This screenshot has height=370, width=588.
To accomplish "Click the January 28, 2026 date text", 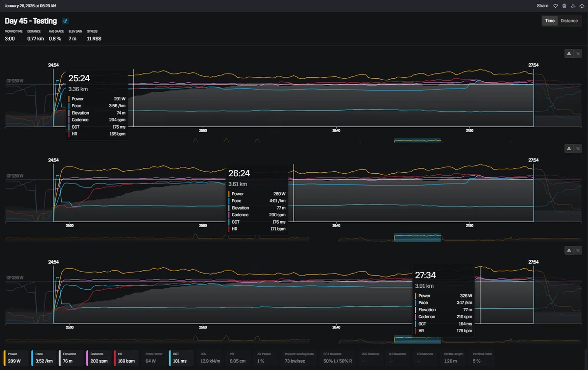I will coord(30,6).
